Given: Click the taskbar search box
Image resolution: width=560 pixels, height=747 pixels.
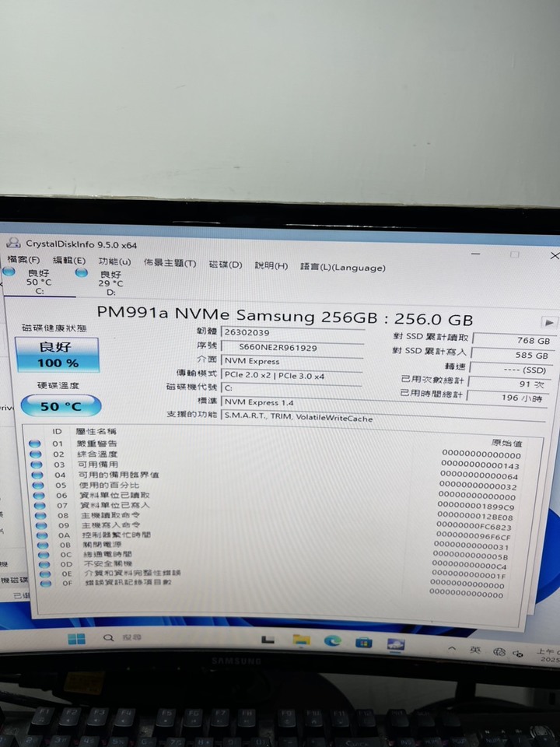Looking at the screenshot, I should pos(122,637).
